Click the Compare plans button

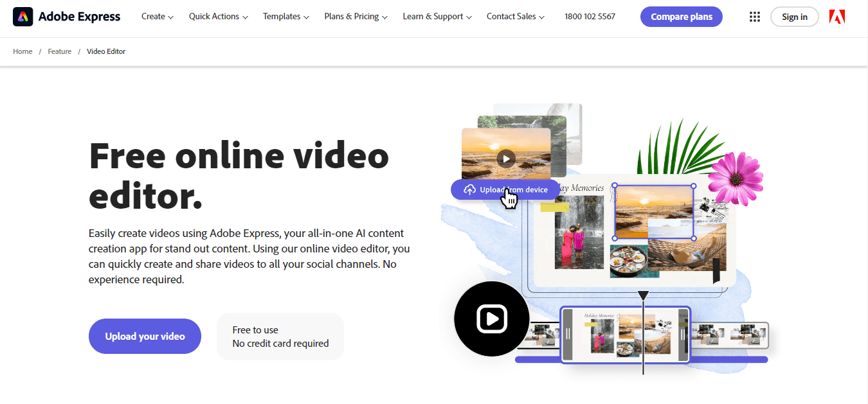(682, 17)
